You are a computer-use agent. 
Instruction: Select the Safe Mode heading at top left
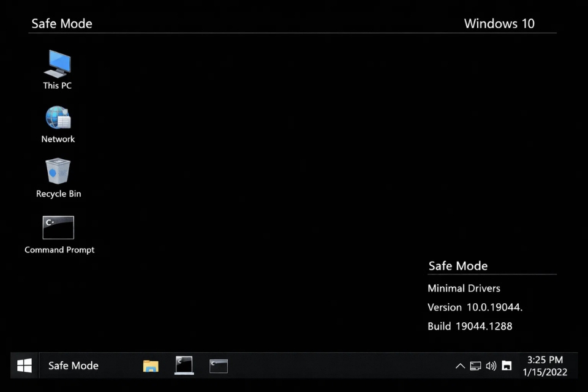61,23
